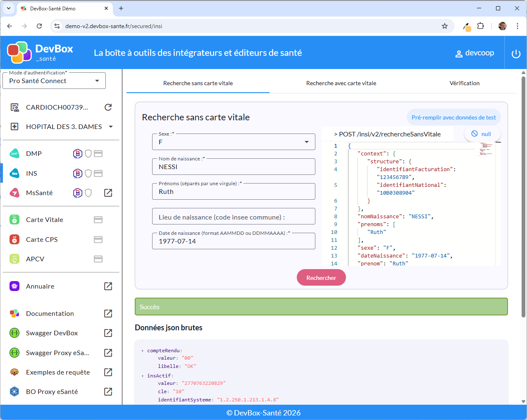527x420 pixels.
Task: Open the Chrome three-dot menu
Action: [x=517, y=26]
